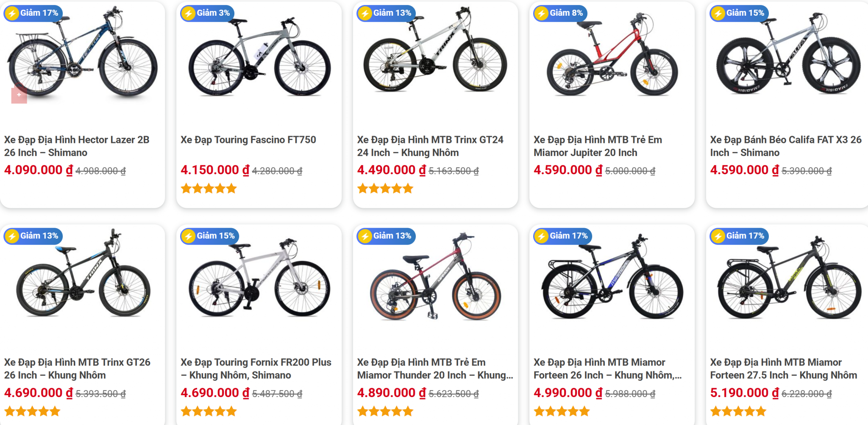Open the Trinx GT26 26 Inch product link
The height and width of the screenshot is (425, 868).
(x=77, y=369)
